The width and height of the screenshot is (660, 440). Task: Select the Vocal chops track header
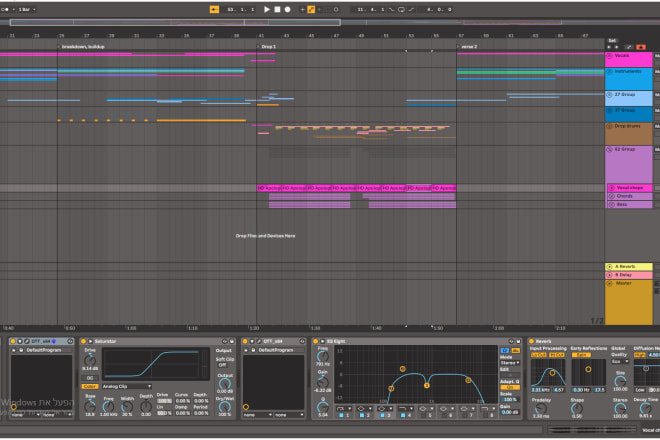(x=629, y=188)
